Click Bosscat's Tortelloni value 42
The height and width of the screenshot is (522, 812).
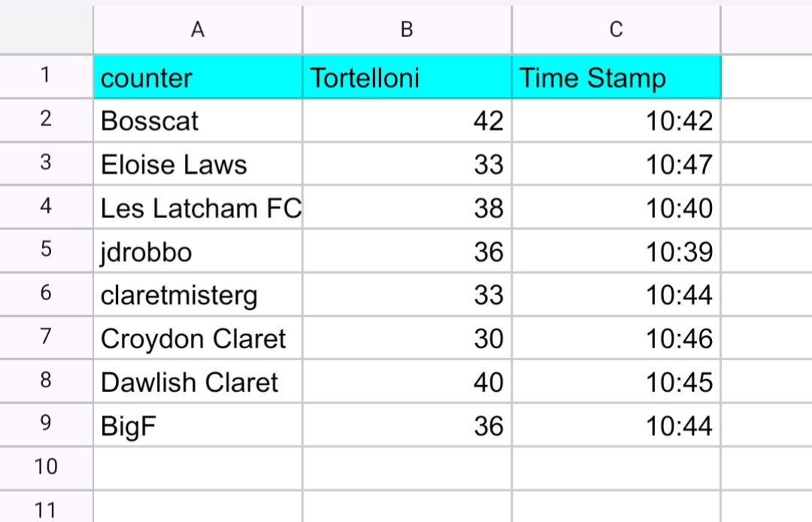click(407, 120)
